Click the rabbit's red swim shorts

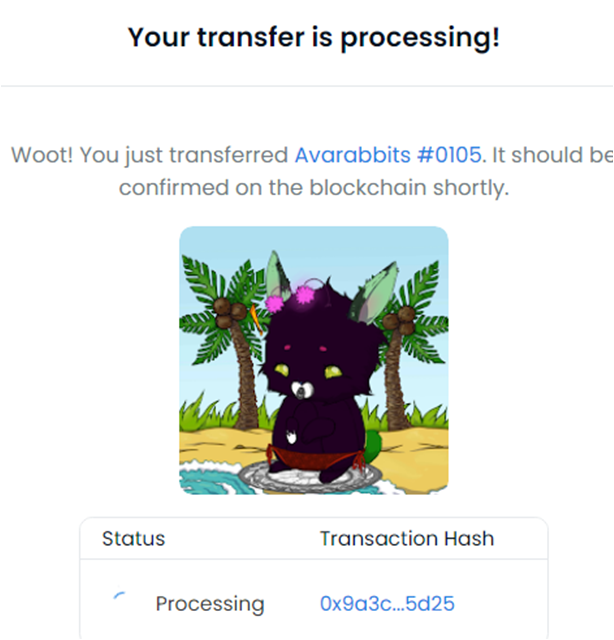coord(314,458)
